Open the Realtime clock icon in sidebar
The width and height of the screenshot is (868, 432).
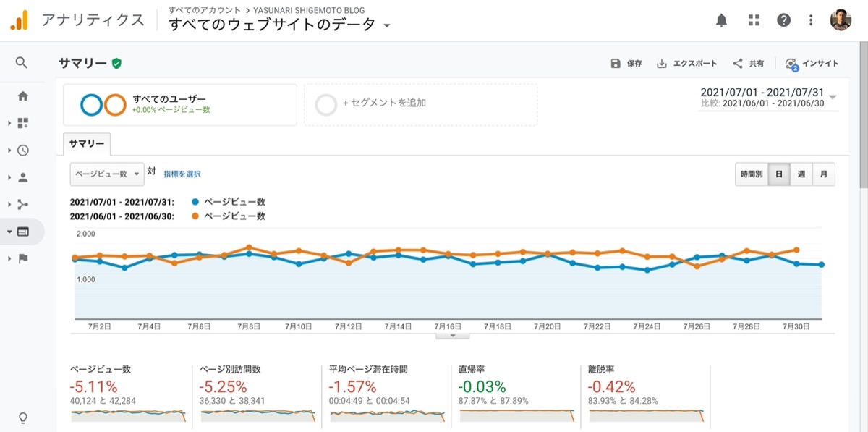coord(23,151)
